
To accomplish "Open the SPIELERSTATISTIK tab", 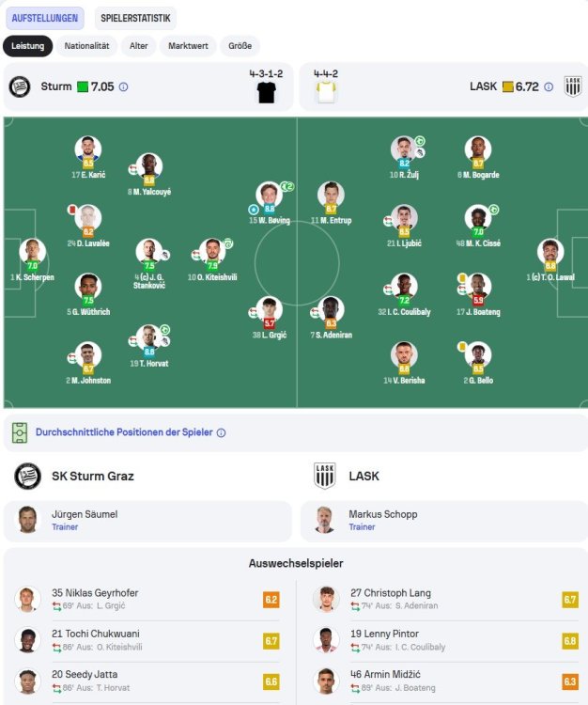I will click(136, 18).
